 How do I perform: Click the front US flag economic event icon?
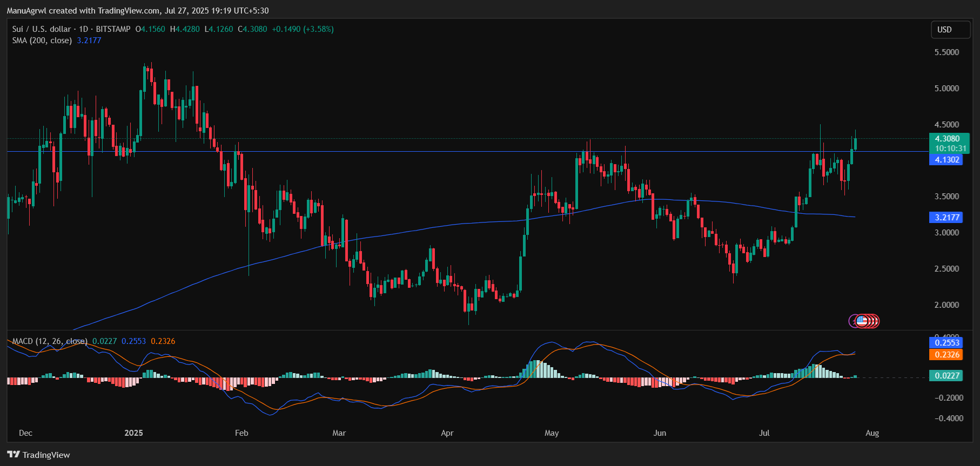[x=862, y=321]
